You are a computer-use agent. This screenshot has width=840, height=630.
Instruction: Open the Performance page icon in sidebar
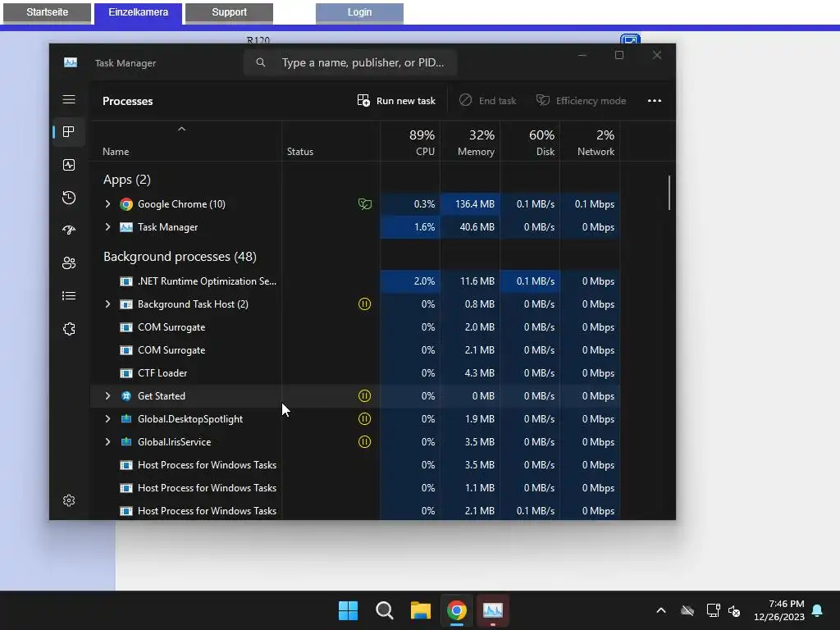[69, 165]
